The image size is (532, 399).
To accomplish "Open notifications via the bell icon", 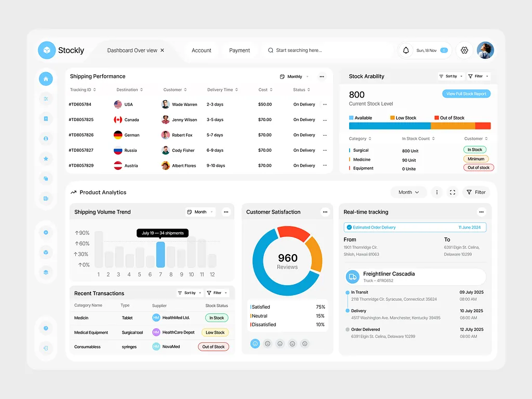I will (x=406, y=50).
